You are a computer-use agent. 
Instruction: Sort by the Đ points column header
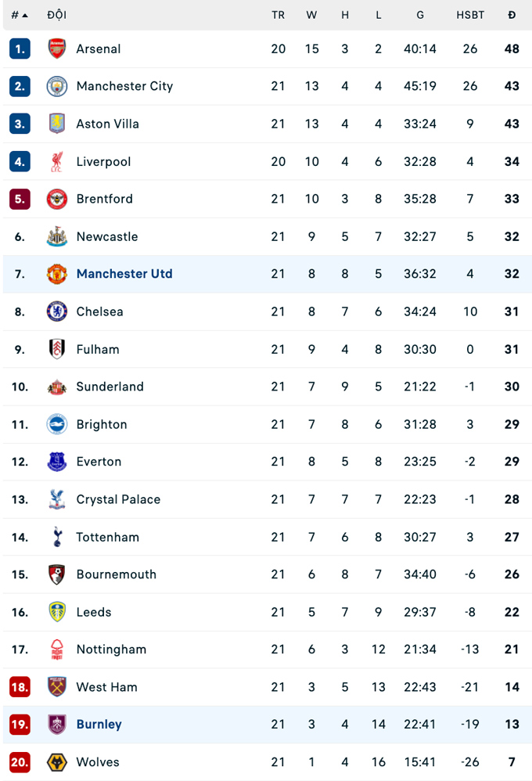(x=512, y=15)
